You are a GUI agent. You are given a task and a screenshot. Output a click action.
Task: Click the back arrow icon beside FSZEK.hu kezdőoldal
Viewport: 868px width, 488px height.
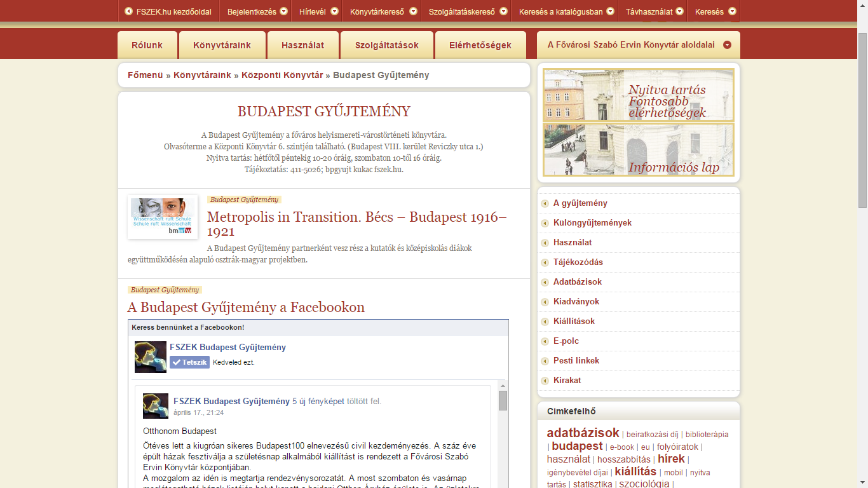click(129, 11)
